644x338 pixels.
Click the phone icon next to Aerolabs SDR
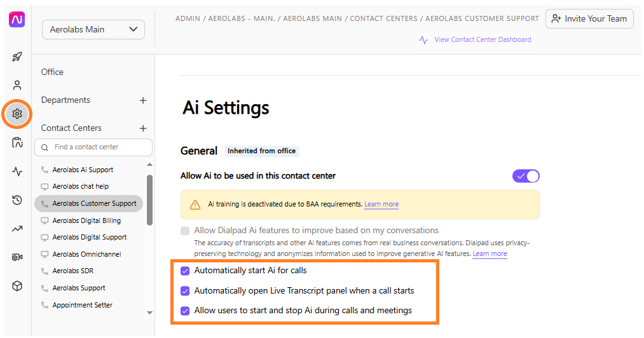[x=45, y=271]
